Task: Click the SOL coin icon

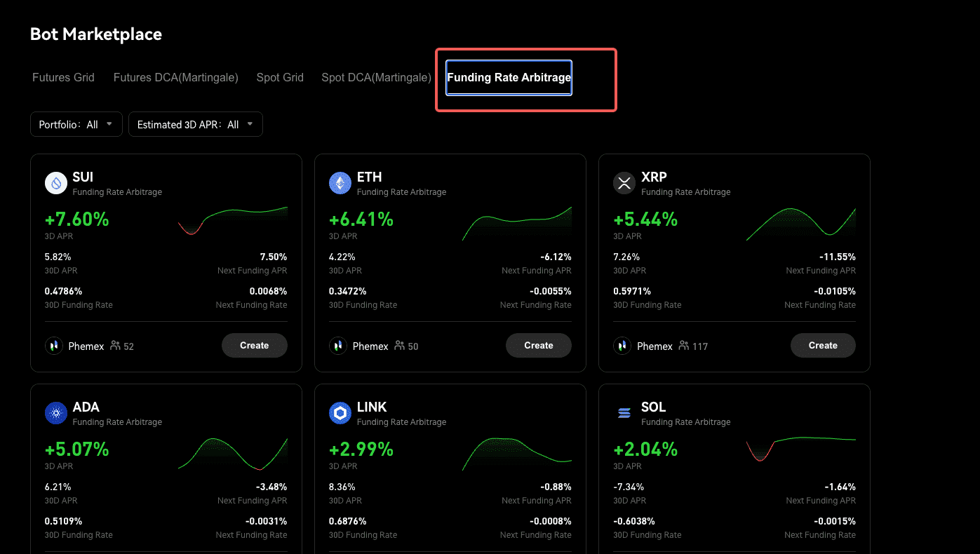Action: 624,414
